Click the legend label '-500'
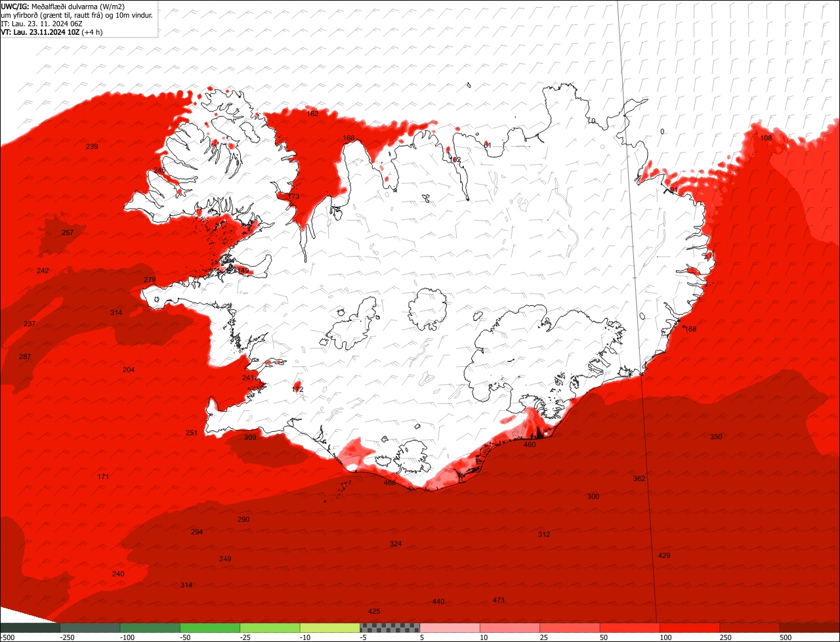Viewport: 840px width, 642px height. tap(7, 637)
